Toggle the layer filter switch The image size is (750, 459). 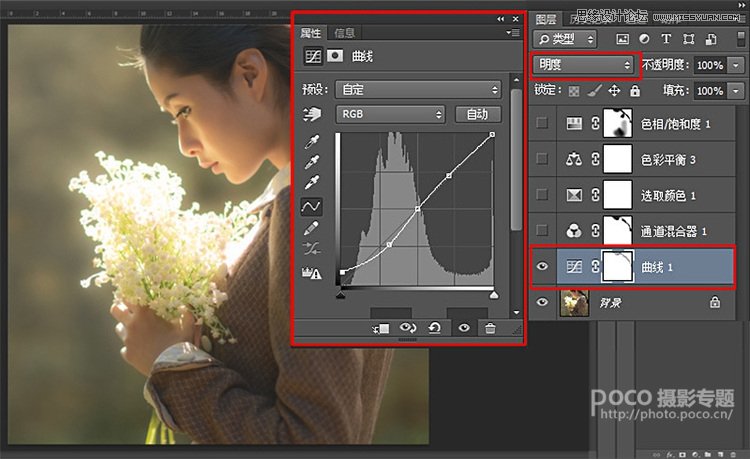[741, 38]
